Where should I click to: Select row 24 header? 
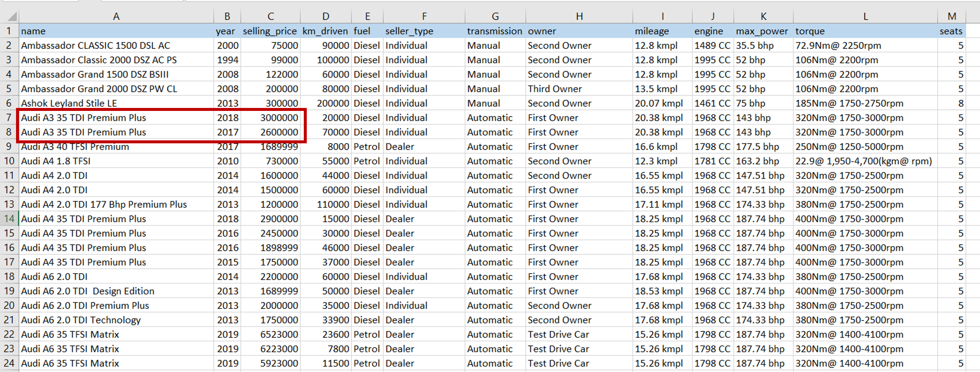(9, 363)
